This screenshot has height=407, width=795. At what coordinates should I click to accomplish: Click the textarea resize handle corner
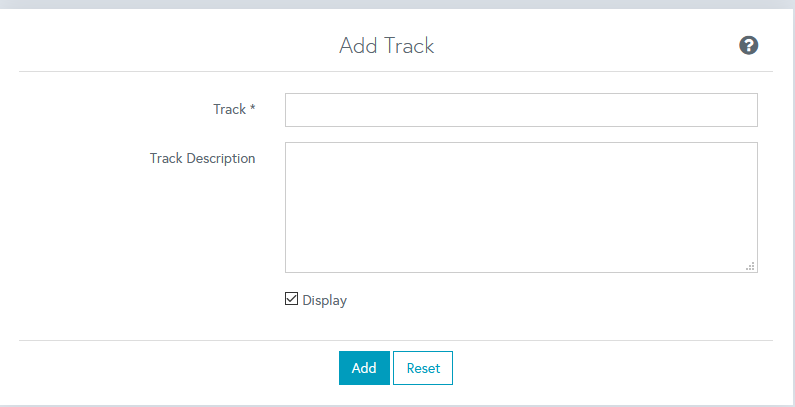coord(750,266)
